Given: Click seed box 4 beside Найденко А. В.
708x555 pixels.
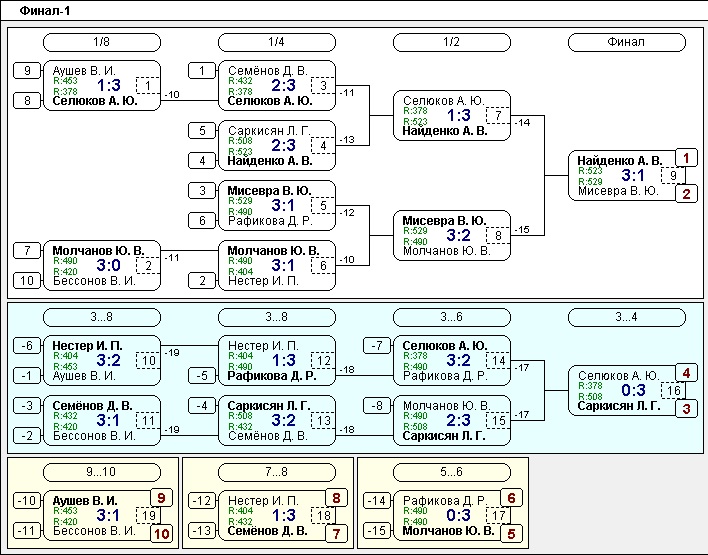Looking at the screenshot, I should click(x=202, y=160).
